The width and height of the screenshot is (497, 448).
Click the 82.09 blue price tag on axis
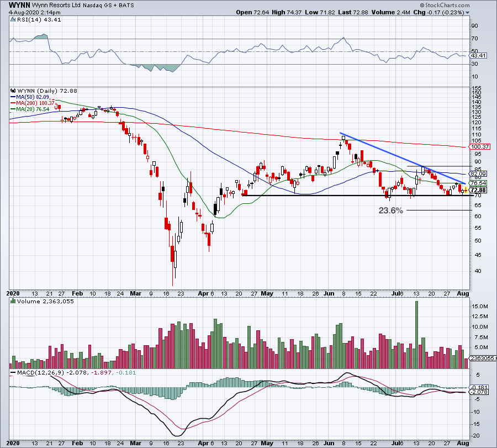coord(478,174)
